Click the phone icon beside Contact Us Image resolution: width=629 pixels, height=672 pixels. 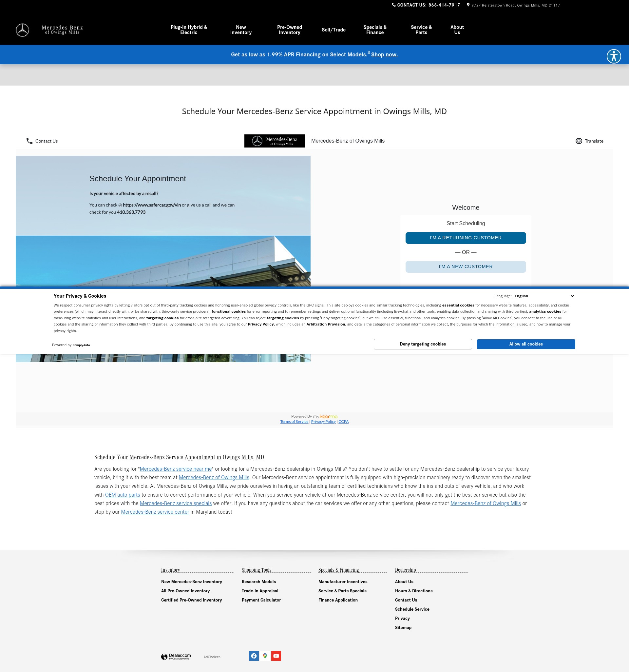tap(29, 141)
